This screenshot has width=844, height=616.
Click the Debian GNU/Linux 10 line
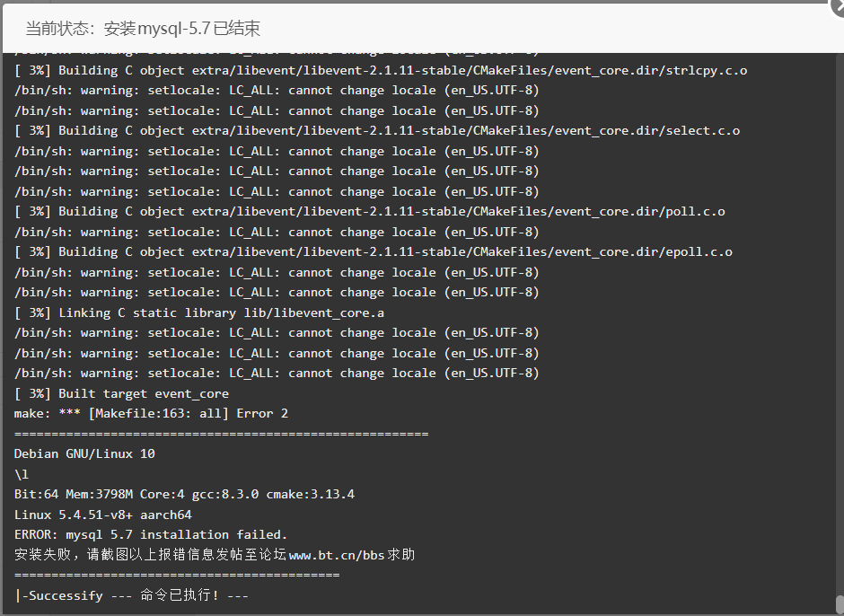click(84, 454)
